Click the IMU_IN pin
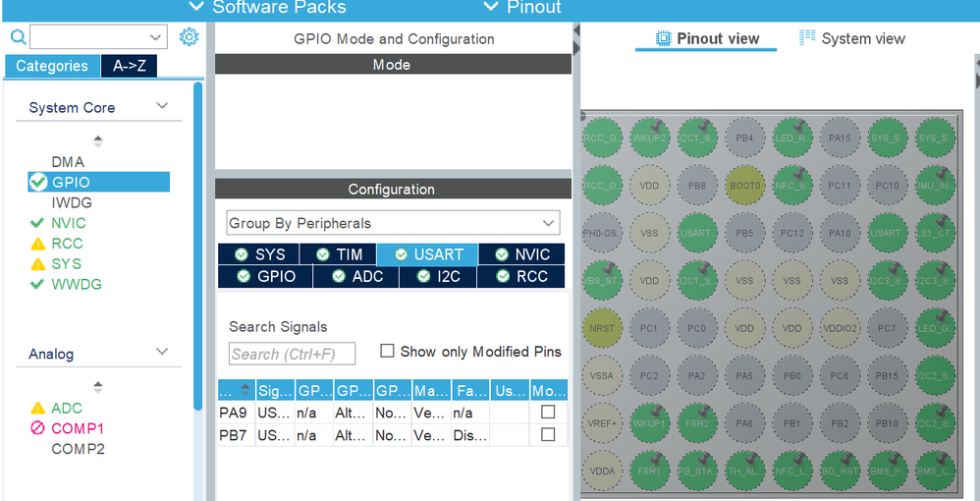This screenshot has height=501, width=980. click(935, 185)
